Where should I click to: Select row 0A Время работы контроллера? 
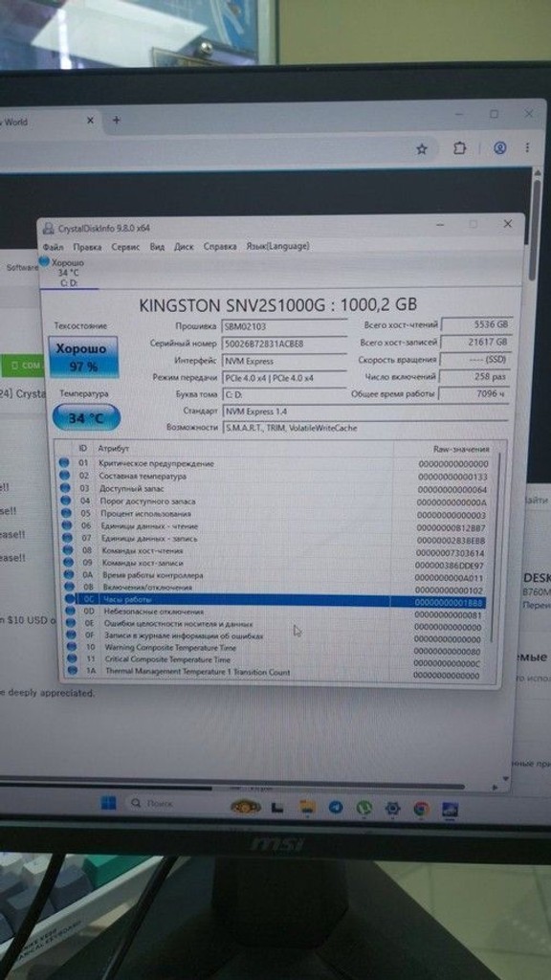pyautogui.click(x=274, y=575)
